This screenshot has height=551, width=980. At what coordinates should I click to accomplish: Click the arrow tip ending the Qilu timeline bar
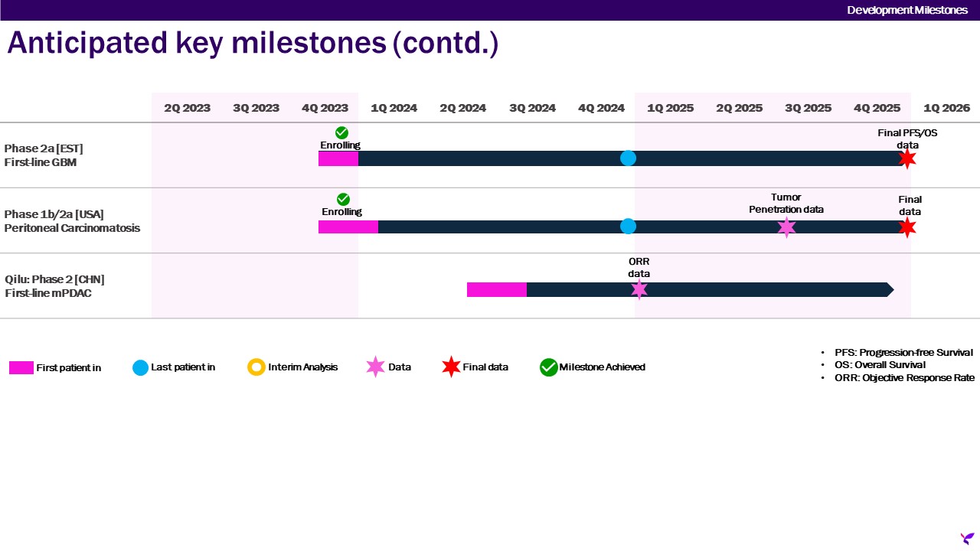(889, 289)
